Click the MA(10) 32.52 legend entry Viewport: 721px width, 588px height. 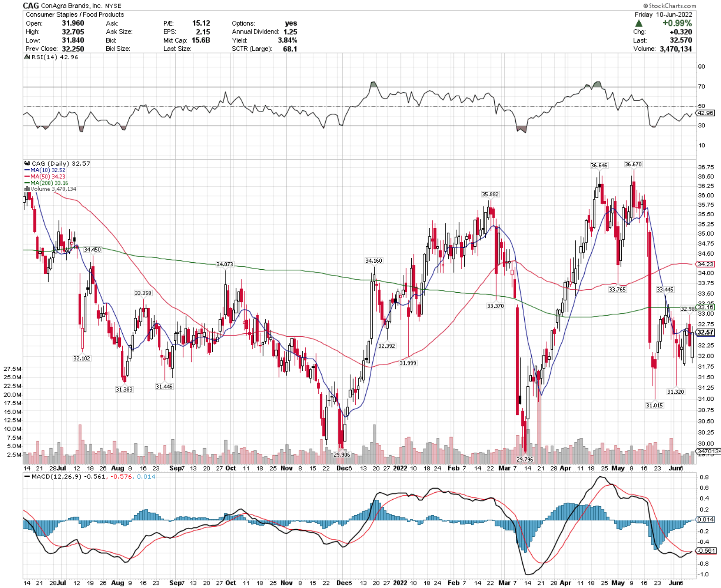point(44,170)
